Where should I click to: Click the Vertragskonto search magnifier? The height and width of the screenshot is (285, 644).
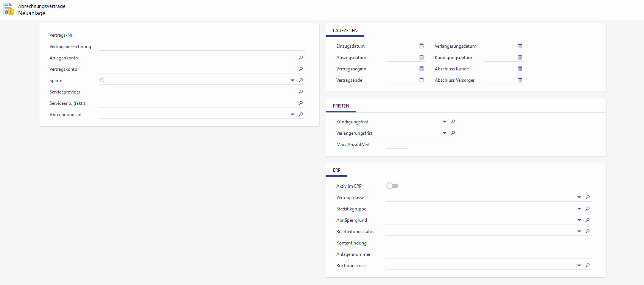click(x=301, y=69)
